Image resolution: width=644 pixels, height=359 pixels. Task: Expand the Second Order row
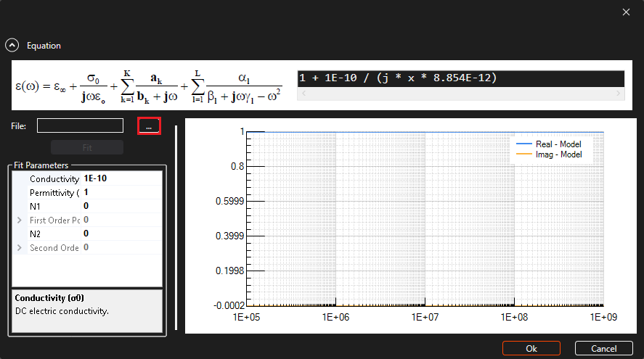tap(20, 247)
